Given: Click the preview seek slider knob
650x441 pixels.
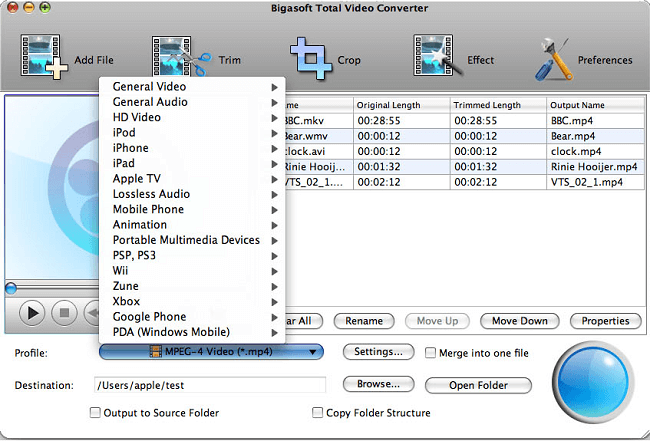Looking at the screenshot, I should tap(11, 288).
